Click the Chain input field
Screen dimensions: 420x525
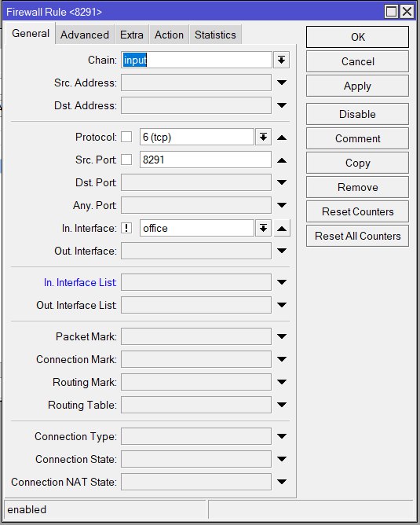(196, 61)
